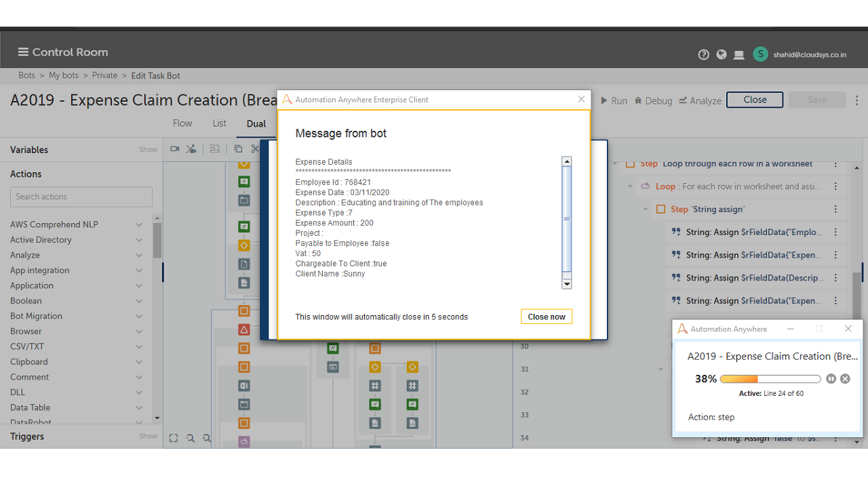The width and height of the screenshot is (868, 488).
Task: Stop the bot with the X icon beside pause
Action: pos(845,379)
